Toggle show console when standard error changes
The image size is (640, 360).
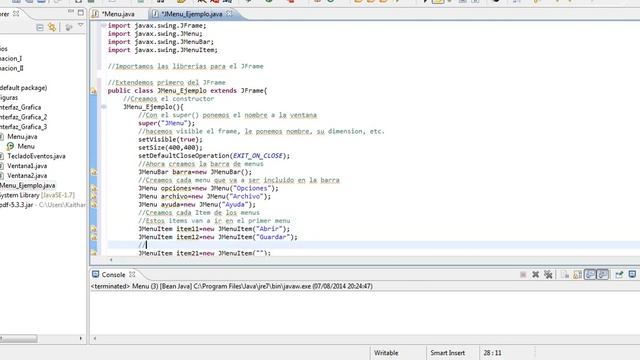[x=603, y=275]
